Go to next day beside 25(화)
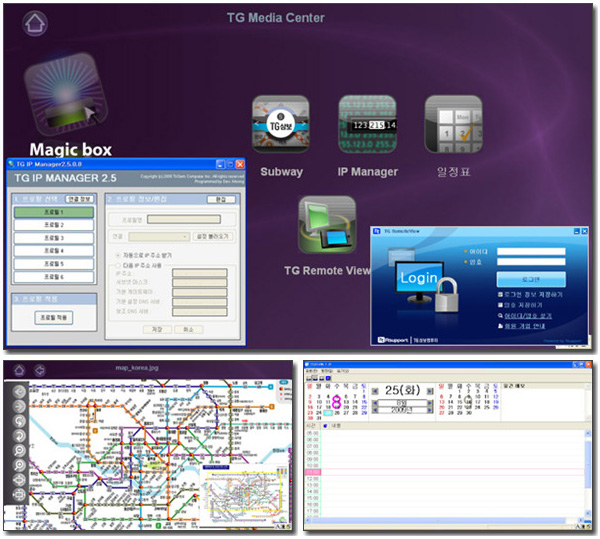 (x=430, y=391)
